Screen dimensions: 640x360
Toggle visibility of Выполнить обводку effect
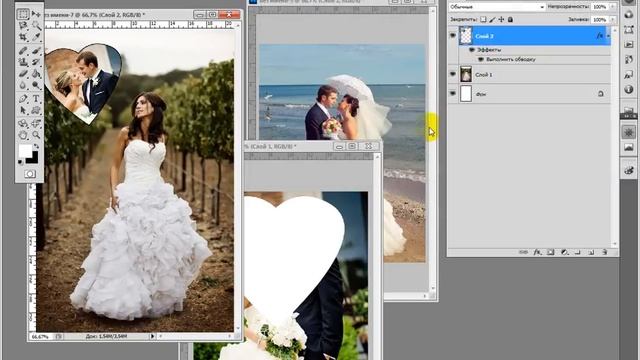480,60
